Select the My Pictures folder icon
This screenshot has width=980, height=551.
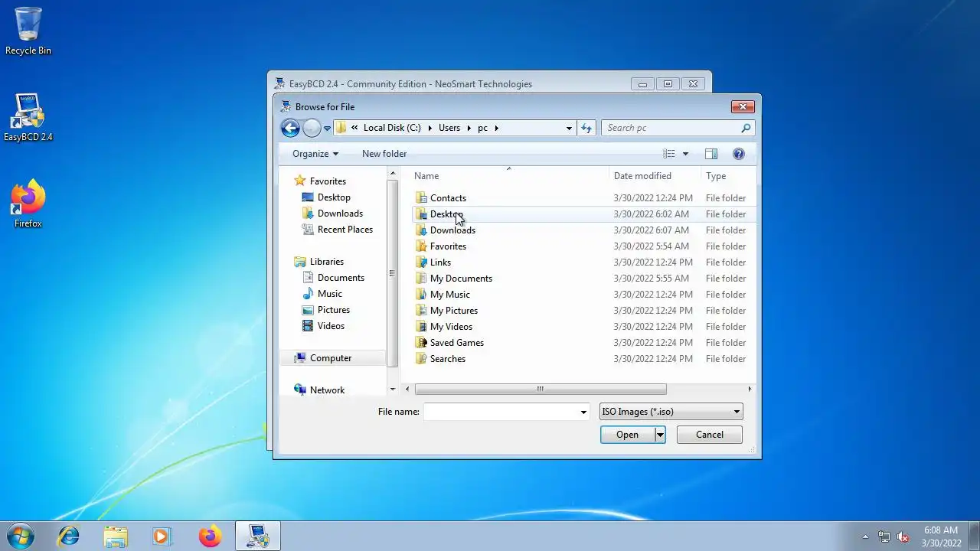421,311
